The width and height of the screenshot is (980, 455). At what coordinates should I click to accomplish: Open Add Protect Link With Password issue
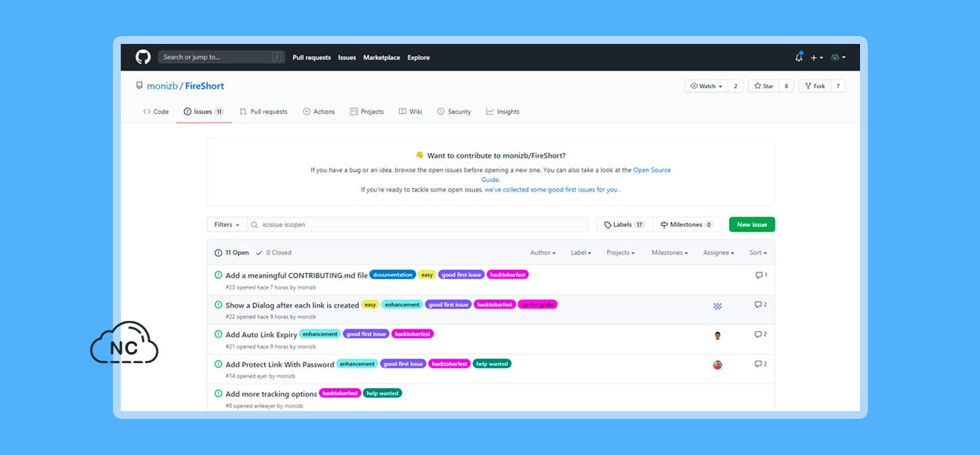(x=280, y=365)
